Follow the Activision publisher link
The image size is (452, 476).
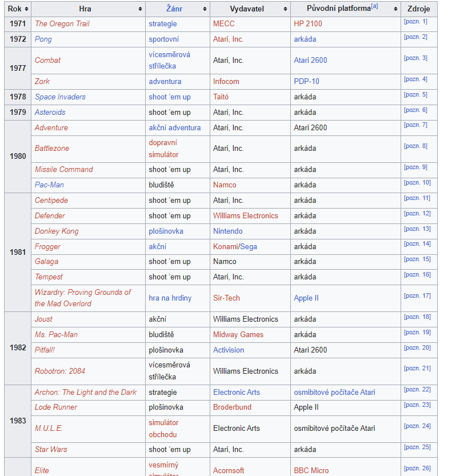(x=228, y=350)
